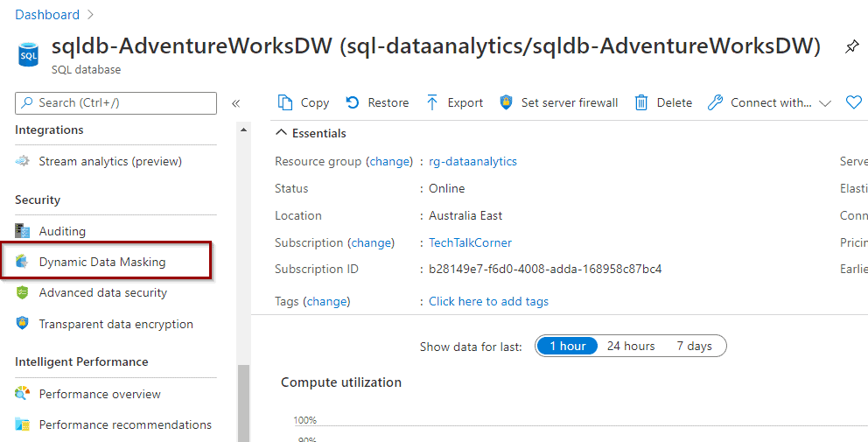The image size is (868, 442).
Task: Click the SQL database icon
Action: click(28, 54)
